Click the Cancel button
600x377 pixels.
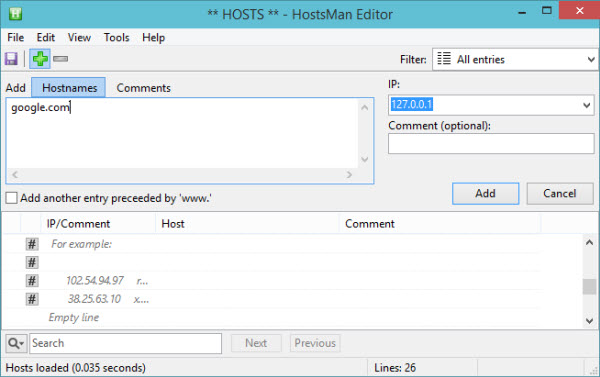point(560,193)
